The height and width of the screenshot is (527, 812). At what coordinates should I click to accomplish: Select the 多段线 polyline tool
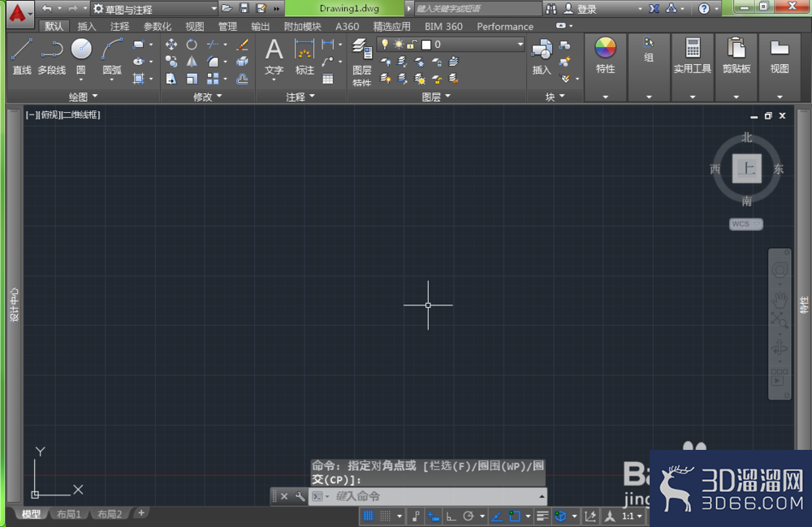pos(52,57)
